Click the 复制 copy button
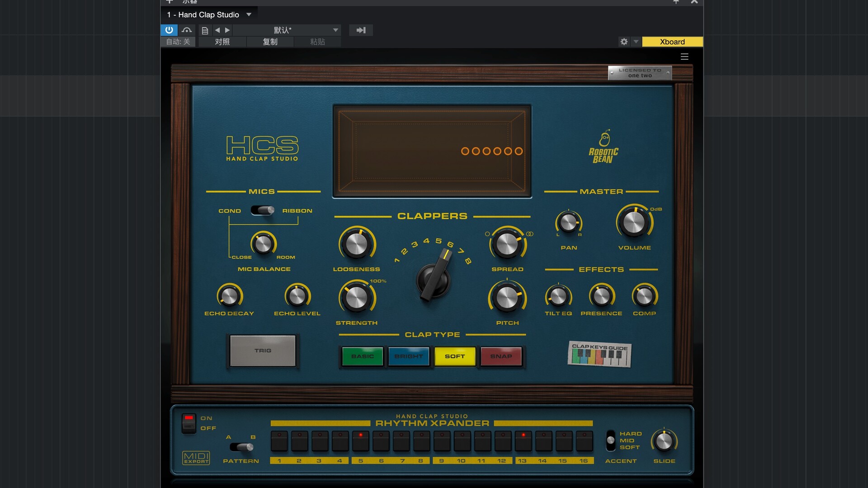 click(x=270, y=42)
